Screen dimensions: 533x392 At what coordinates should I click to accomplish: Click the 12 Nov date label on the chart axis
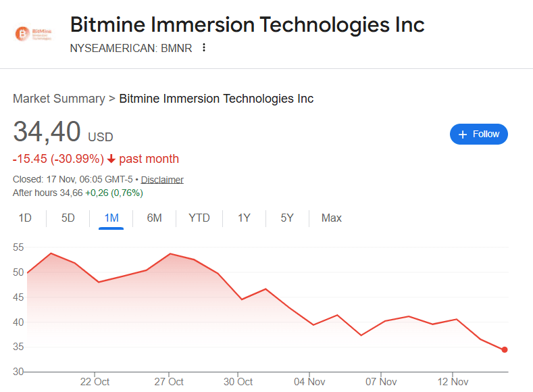pyautogui.click(x=453, y=382)
